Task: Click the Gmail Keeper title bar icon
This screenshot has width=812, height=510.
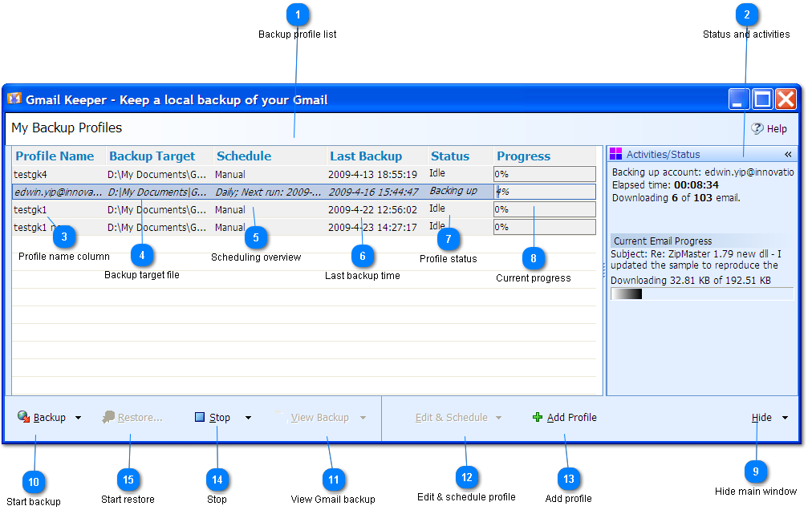Action: [16, 99]
